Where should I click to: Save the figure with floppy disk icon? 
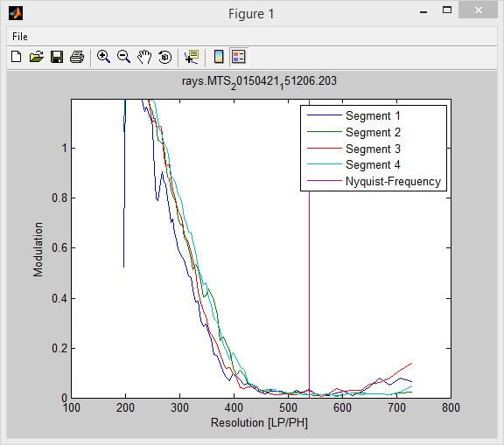tap(57, 57)
